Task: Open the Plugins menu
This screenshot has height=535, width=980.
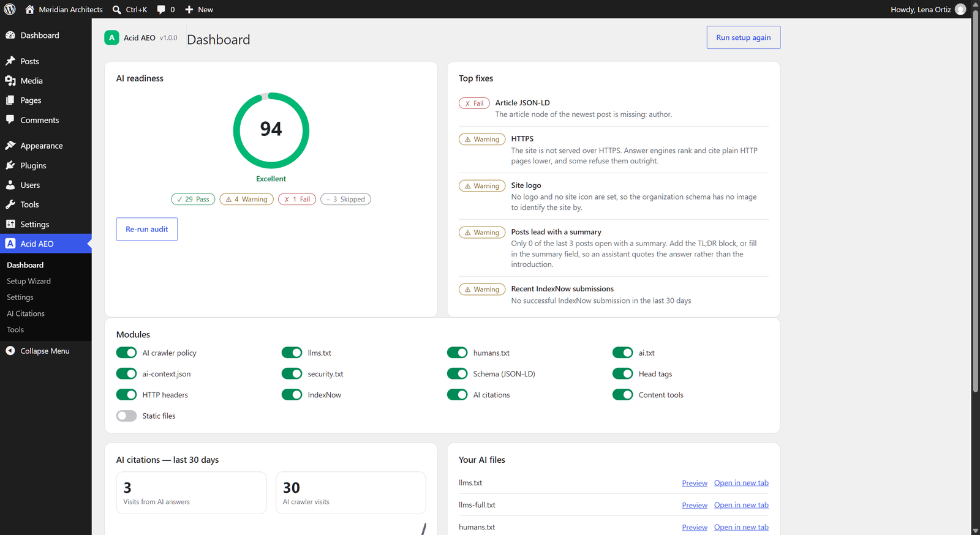Action: pos(46,165)
